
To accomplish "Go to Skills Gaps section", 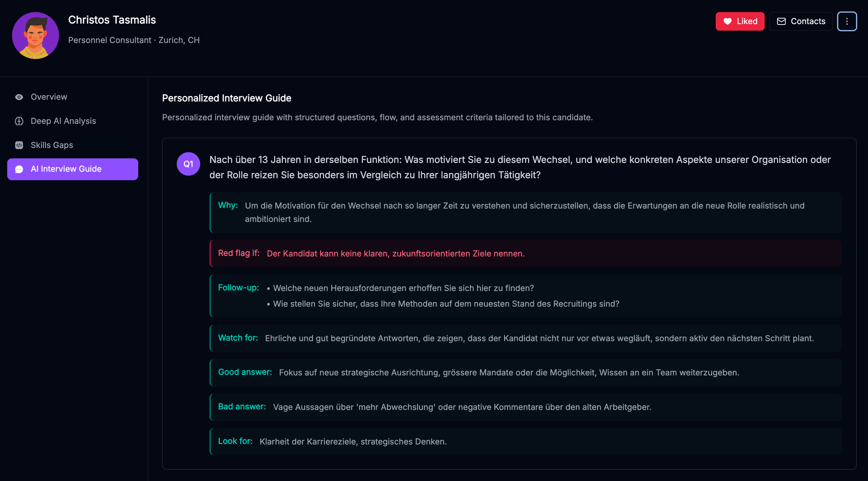I will pyautogui.click(x=72, y=145).
